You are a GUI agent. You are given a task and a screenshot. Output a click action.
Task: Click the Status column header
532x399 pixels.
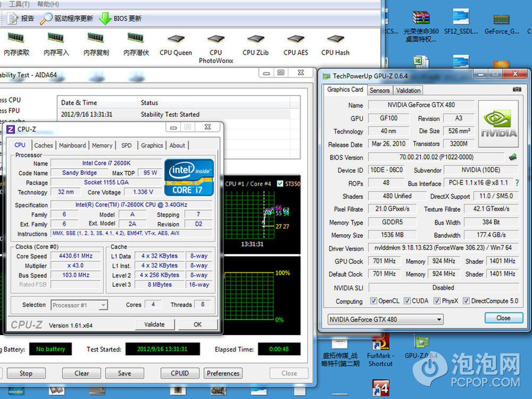click(214, 103)
